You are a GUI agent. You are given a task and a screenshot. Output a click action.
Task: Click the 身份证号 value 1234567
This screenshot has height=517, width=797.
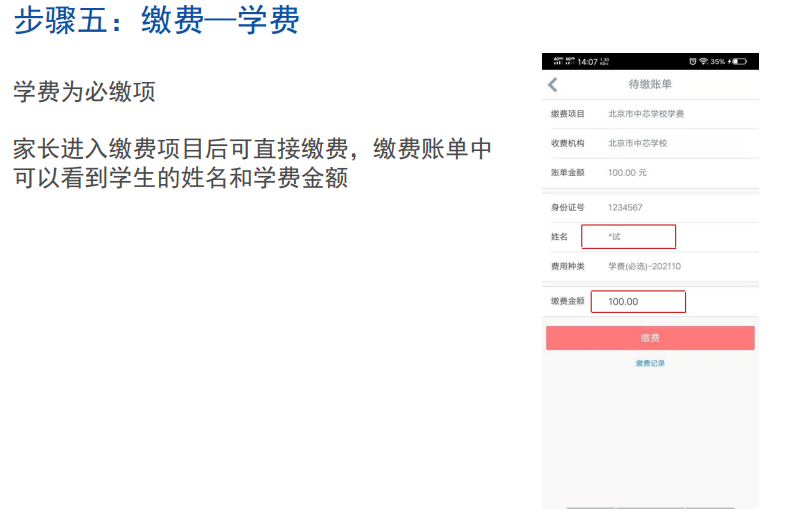point(625,207)
